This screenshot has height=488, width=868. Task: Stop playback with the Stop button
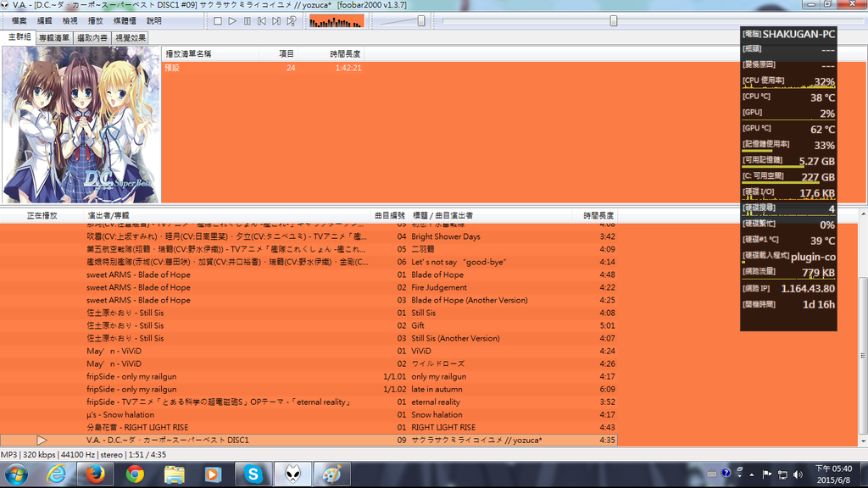pos(218,21)
